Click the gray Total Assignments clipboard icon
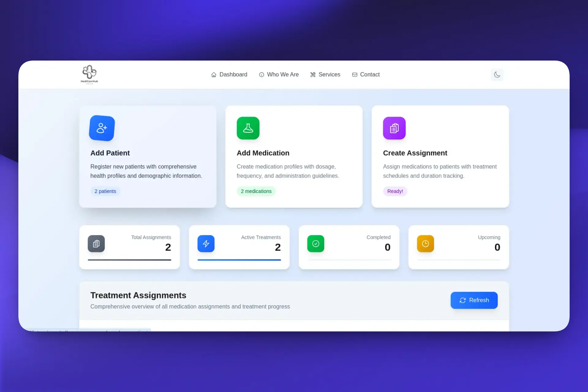This screenshot has width=588, height=392. tap(96, 243)
